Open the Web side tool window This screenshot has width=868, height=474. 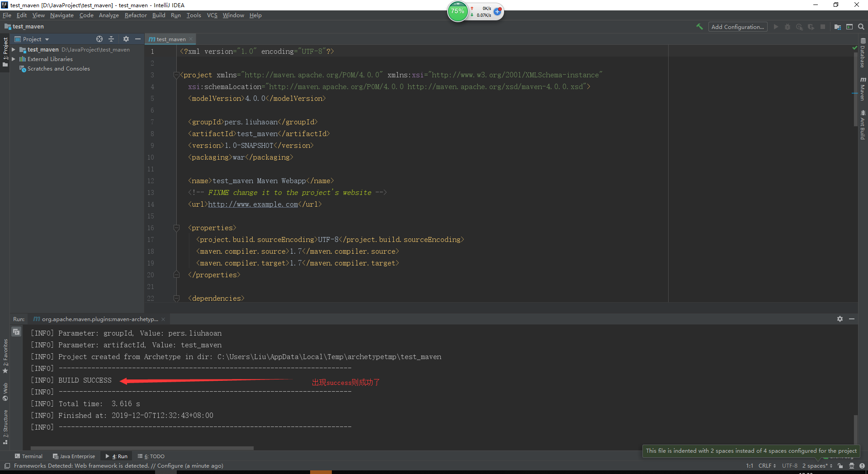click(5, 392)
